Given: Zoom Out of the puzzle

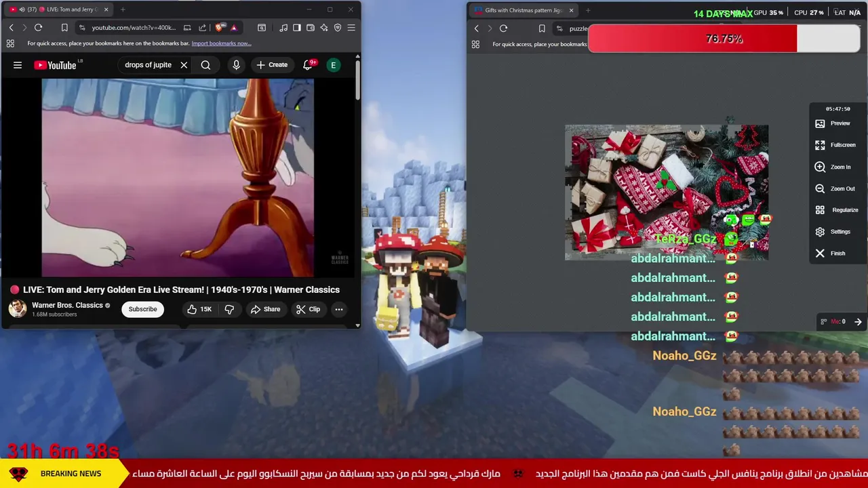Looking at the screenshot, I should [835, 188].
